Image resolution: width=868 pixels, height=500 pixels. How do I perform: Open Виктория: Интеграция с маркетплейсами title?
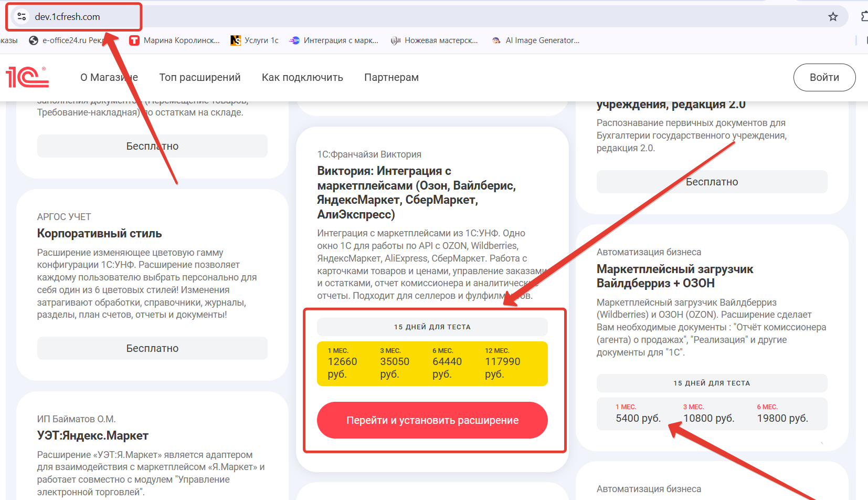(x=417, y=193)
